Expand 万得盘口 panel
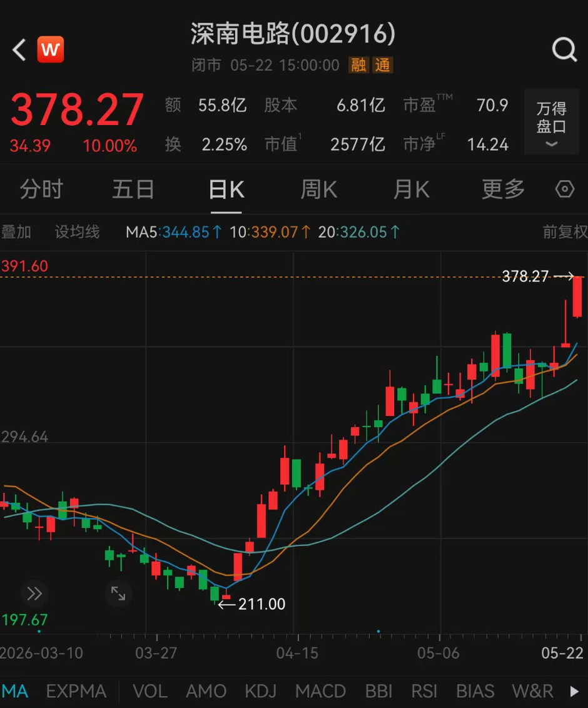 [x=552, y=122]
